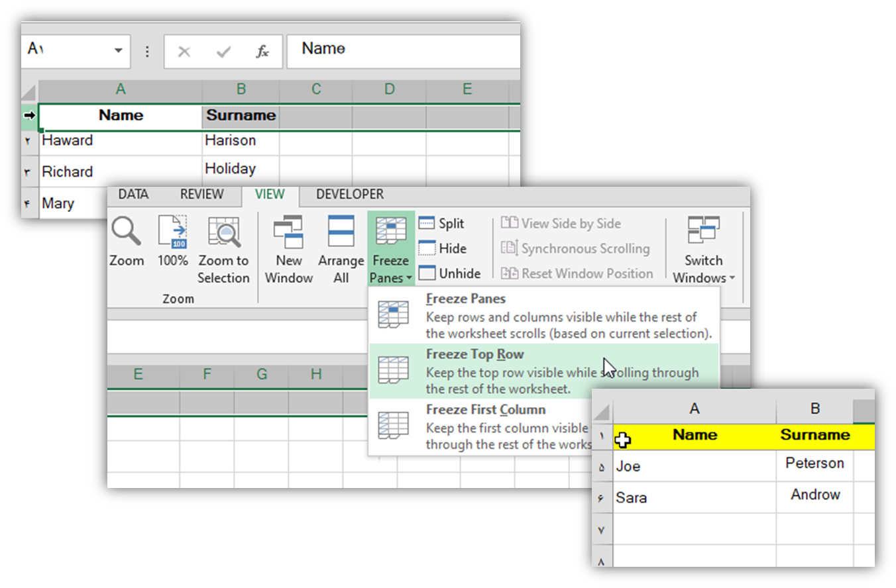The width and height of the screenshot is (896, 588).
Task: Select the yellow Surname header cell
Action: pos(814,436)
